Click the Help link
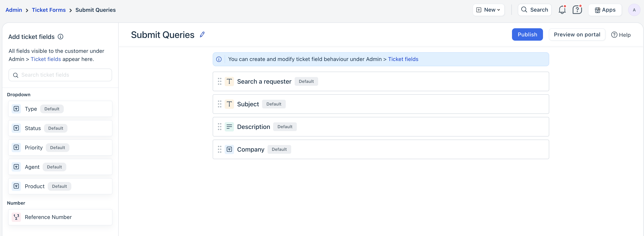 [621, 35]
